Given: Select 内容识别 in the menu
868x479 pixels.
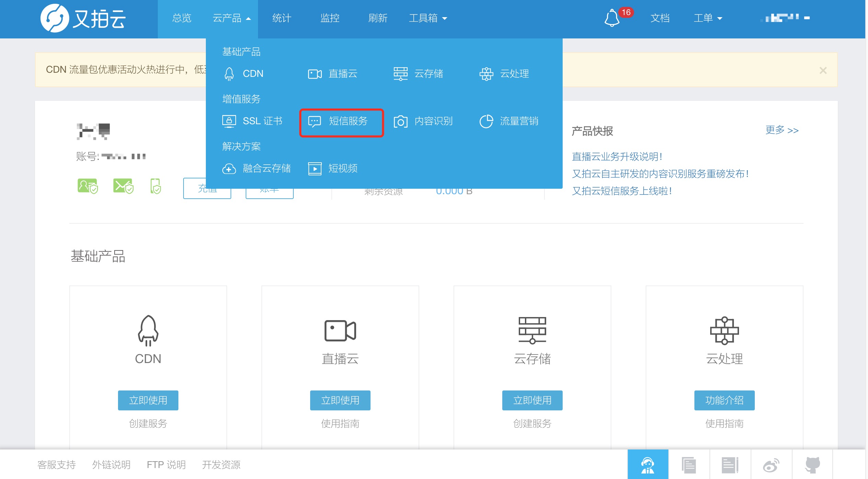Looking at the screenshot, I should [x=423, y=121].
